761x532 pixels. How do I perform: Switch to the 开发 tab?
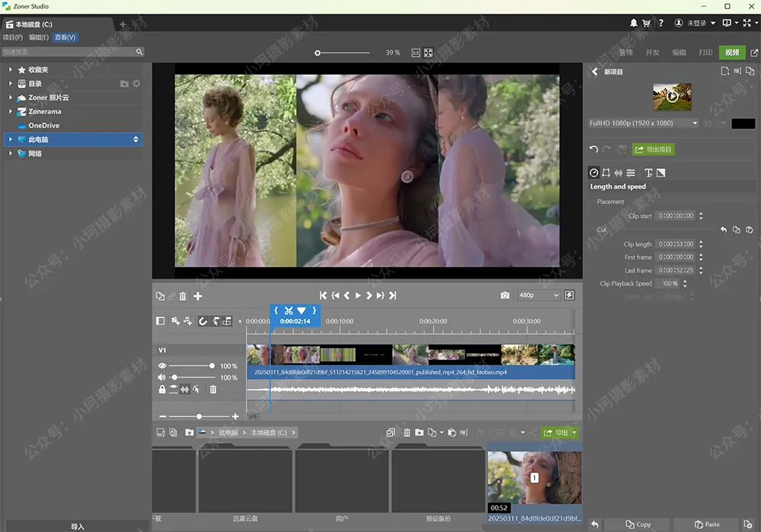click(x=652, y=53)
